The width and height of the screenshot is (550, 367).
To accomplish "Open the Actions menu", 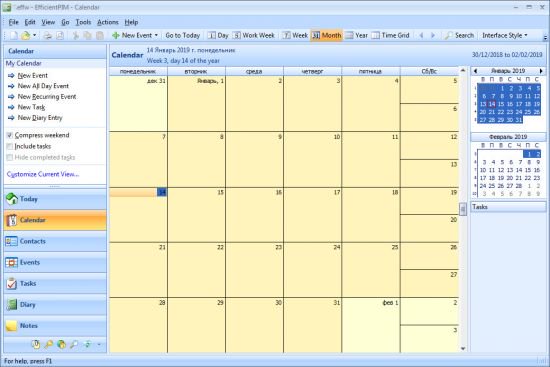I will (x=108, y=22).
